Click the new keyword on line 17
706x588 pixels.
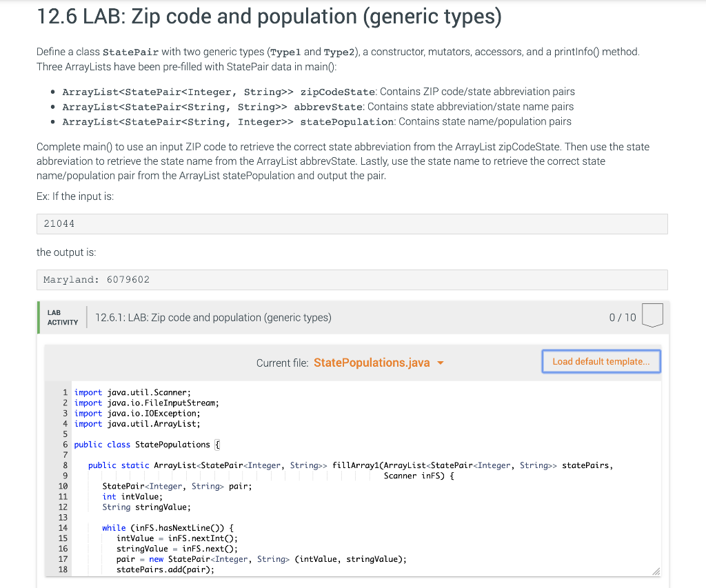[156, 558]
